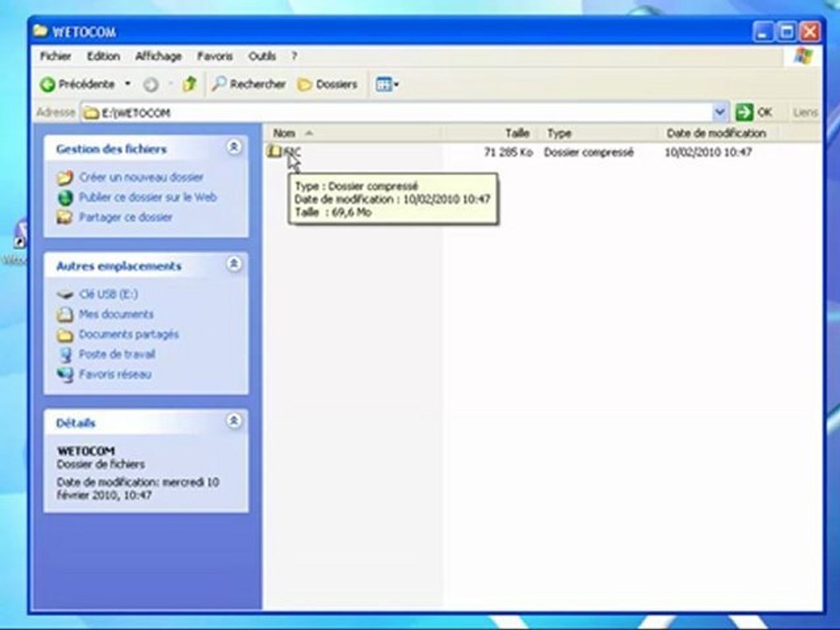840x630 pixels.
Task: Open the Précédente history dropdown arrow
Action: (x=128, y=84)
